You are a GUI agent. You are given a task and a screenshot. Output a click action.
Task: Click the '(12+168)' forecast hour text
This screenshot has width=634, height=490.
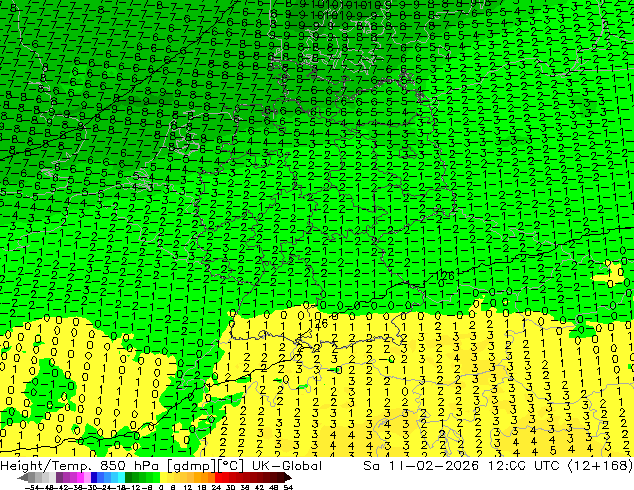click(x=600, y=466)
